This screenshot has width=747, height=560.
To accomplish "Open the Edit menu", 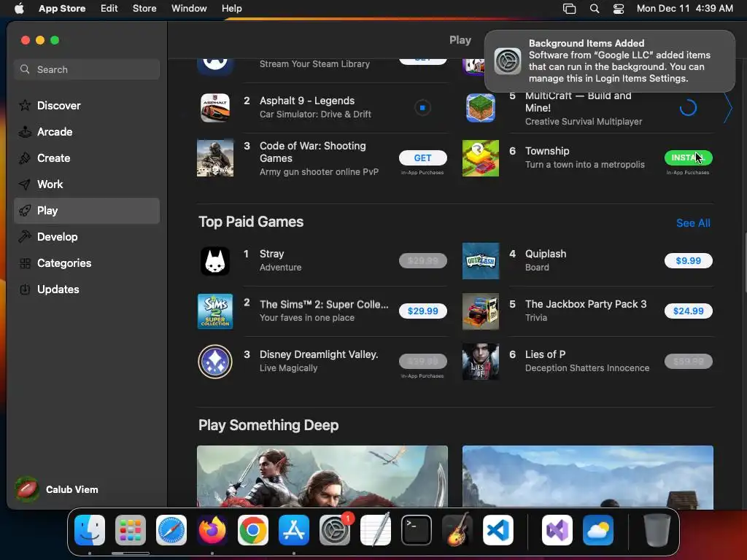I will tap(109, 9).
